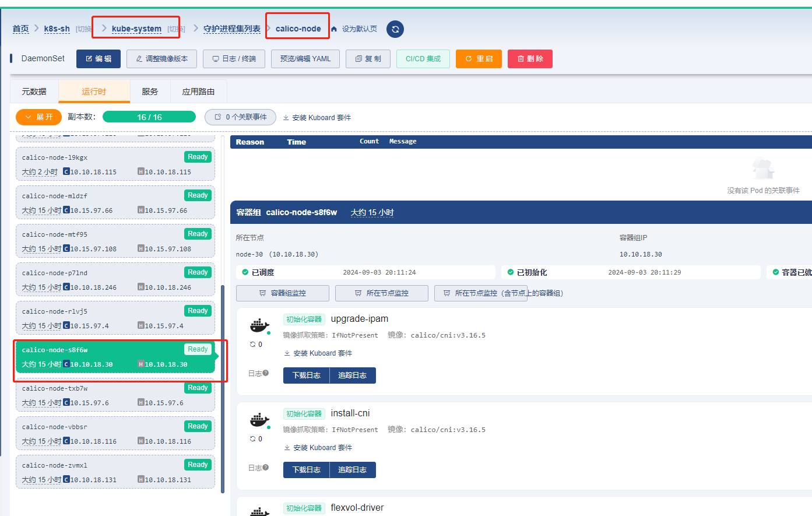Click 下载日志 for install-cni
Screen dimensions: 812x516
[x=307, y=470]
